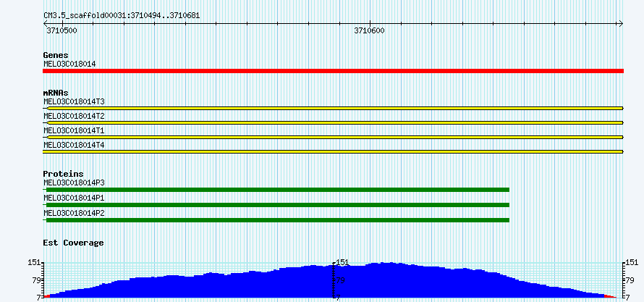This screenshot has height=302, width=644.
Task: Click the scaffold coordinates label CM3.5_scaffold00031
Action: coord(122,15)
